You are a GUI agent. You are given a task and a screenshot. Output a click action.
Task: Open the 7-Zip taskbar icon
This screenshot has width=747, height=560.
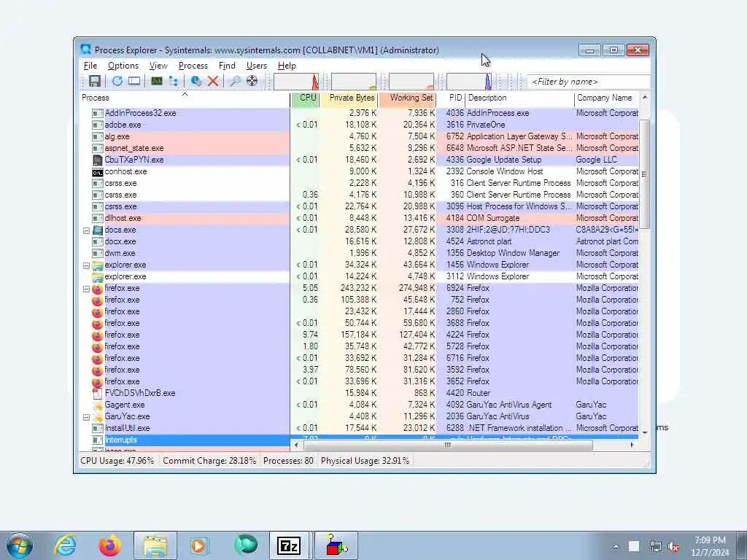[289, 545]
